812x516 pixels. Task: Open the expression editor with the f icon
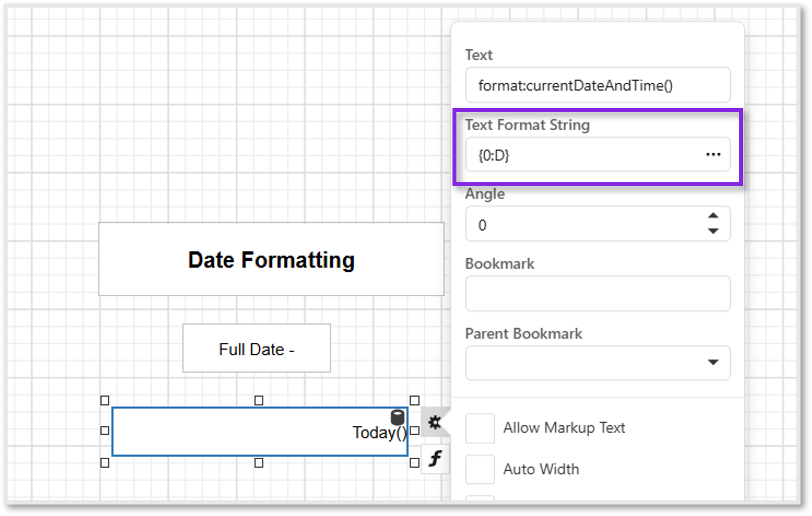pos(435,458)
